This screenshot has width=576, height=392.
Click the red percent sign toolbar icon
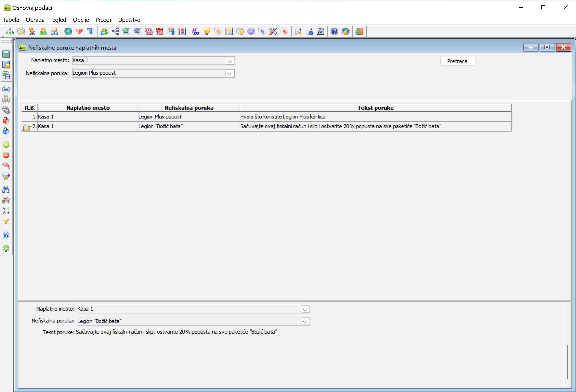[x=148, y=31]
